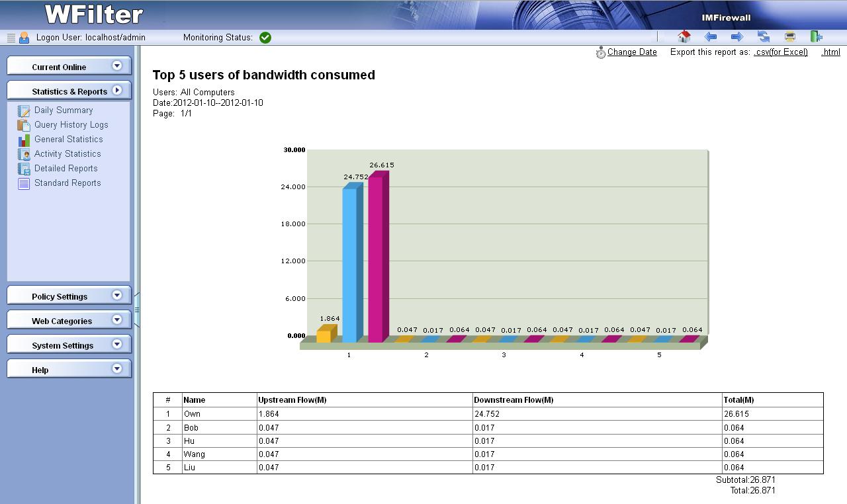Log out using the green door icon
Image resolution: width=847 pixels, height=504 pixels.
coord(816,37)
